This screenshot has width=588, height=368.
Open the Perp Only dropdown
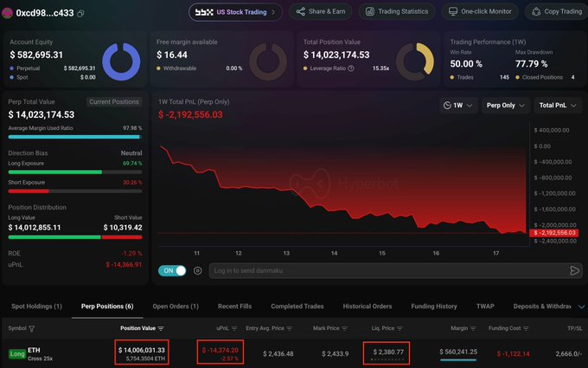point(506,106)
